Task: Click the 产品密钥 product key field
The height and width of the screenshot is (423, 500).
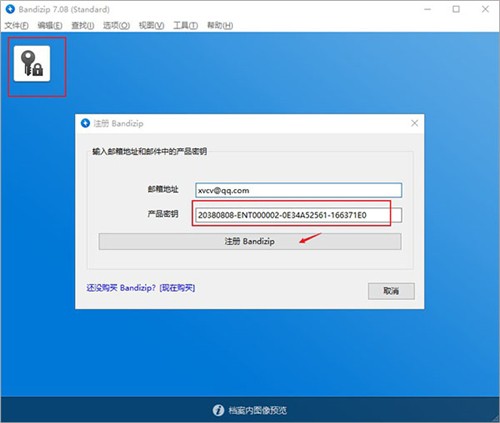Action: pyautogui.click(x=298, y=215)
